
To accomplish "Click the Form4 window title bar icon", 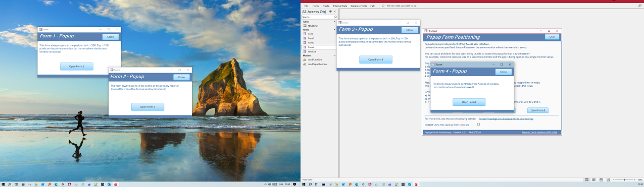I will pos(433,65).
